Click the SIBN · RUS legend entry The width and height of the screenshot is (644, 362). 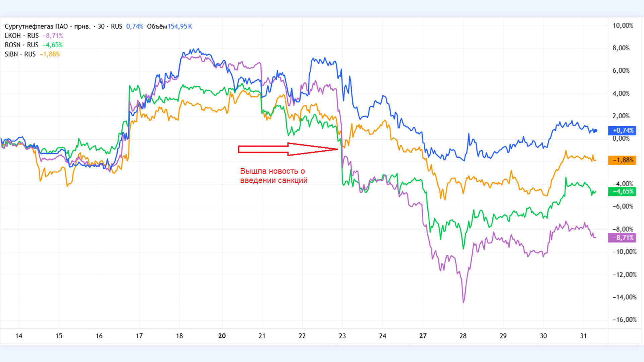tap(20, 54)
